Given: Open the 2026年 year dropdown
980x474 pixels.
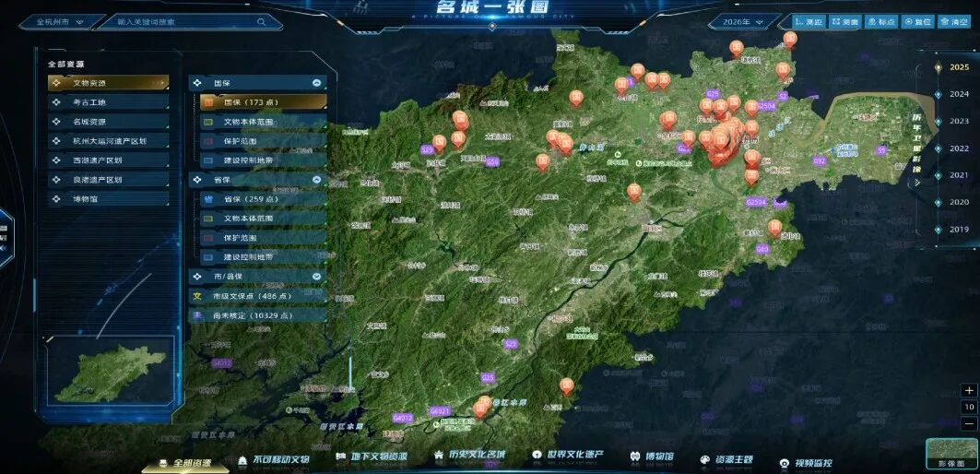Looking at the screenshot, I should [x=744, y=22].
